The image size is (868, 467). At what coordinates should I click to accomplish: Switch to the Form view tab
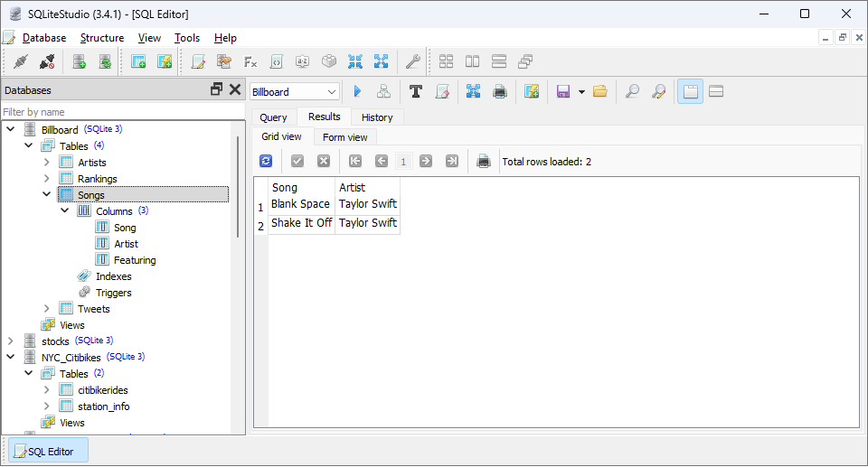click(344, 137)
